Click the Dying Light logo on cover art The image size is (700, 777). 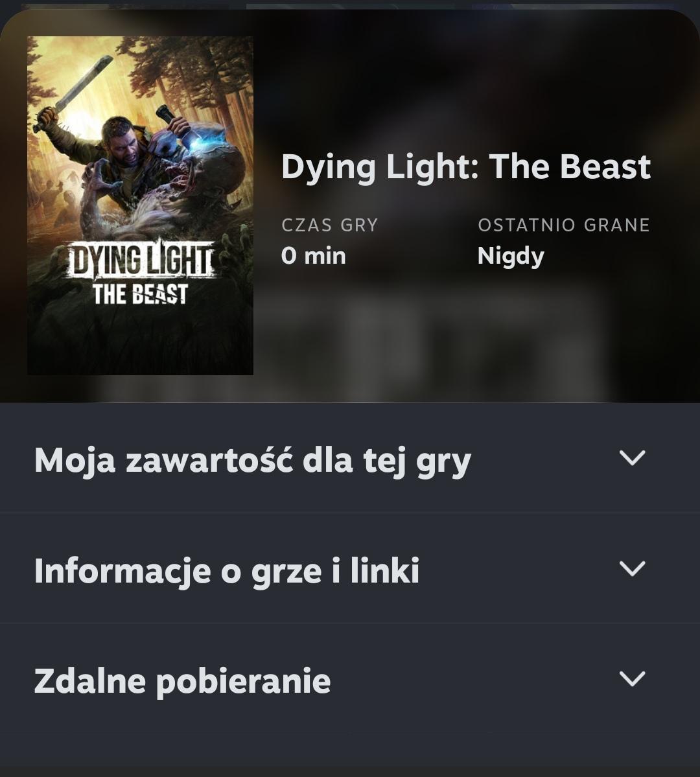(141, 260)
